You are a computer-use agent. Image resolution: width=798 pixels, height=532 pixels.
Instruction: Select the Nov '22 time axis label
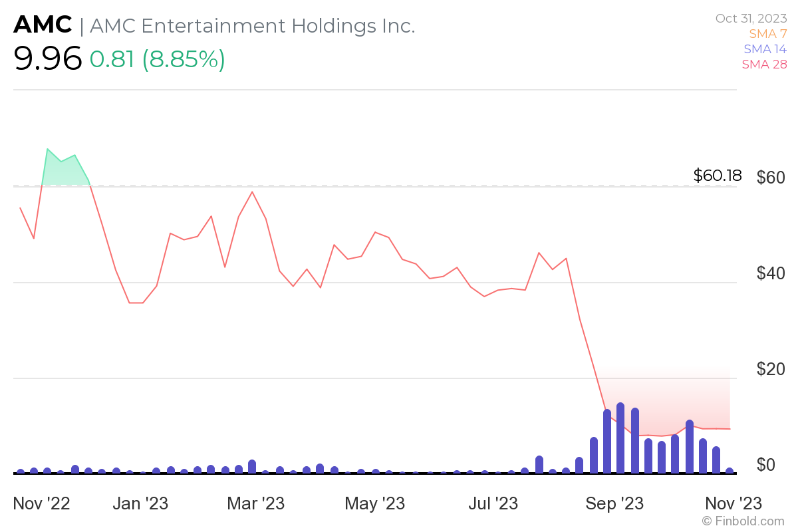42,503
